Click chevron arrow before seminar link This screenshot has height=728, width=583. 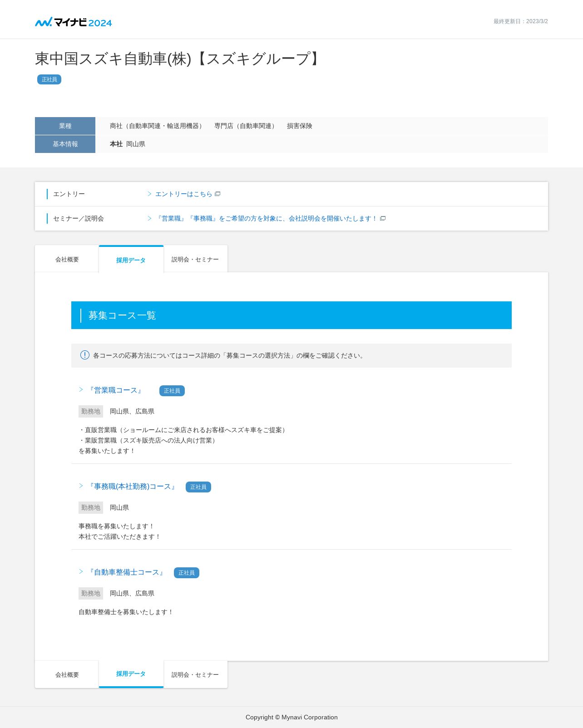pyautogui.click(x=149, y=218)
